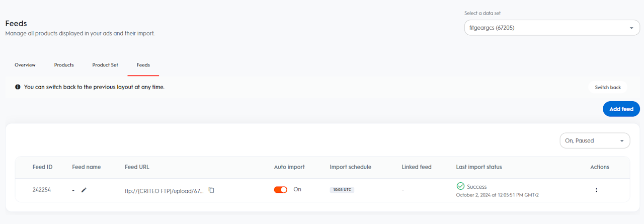Select the Feeds tab

pyautogui.click(x=143, y=65)
